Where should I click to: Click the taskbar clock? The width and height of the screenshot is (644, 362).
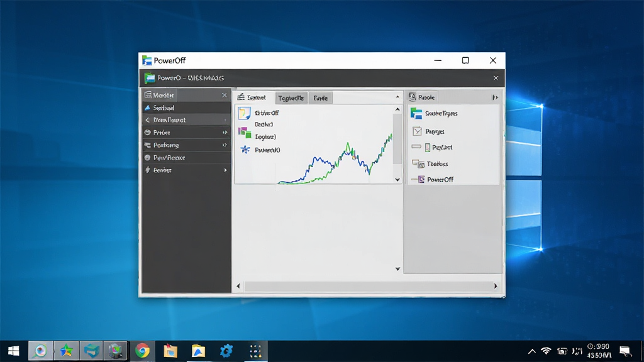pos(599,351)
